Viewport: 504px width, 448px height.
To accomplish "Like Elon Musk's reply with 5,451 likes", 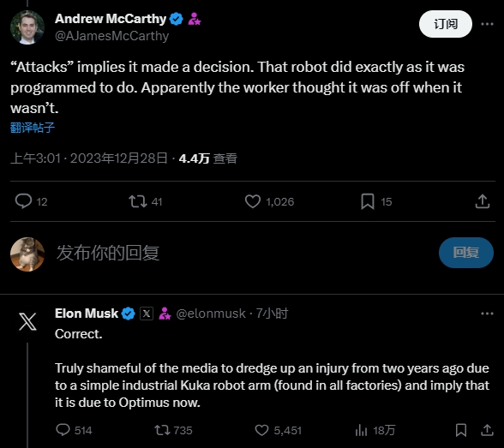I will (261, 430).
